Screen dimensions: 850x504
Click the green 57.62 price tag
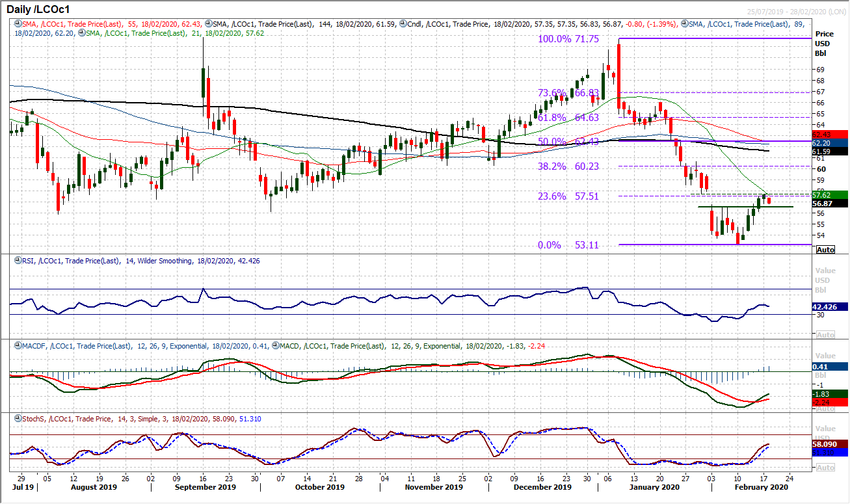pos(831,194)
